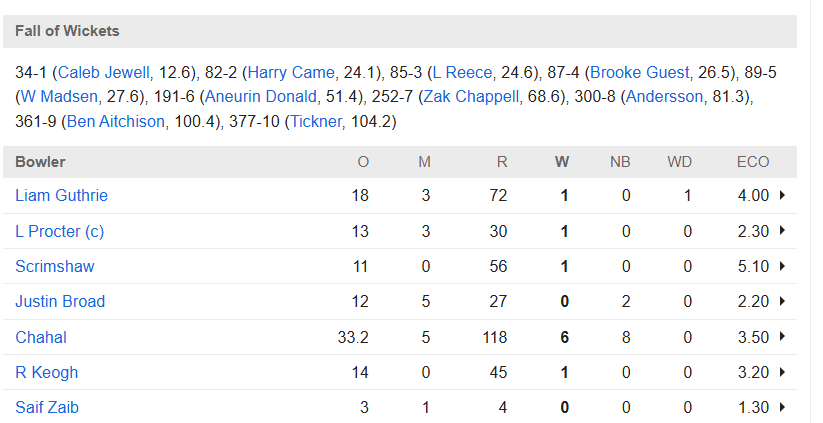Expand Scrimshaw's bowling details arrow
The image size is (823, 423).
783,266
